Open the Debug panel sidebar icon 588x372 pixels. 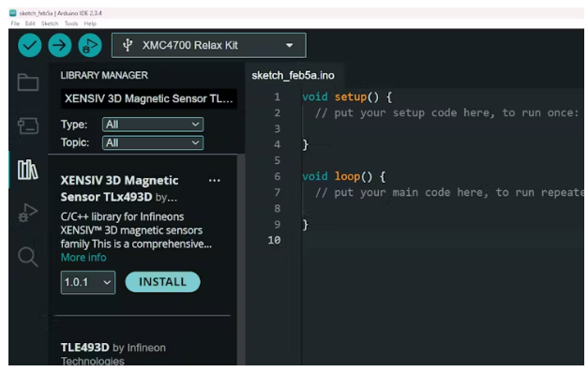click(28, 213)
